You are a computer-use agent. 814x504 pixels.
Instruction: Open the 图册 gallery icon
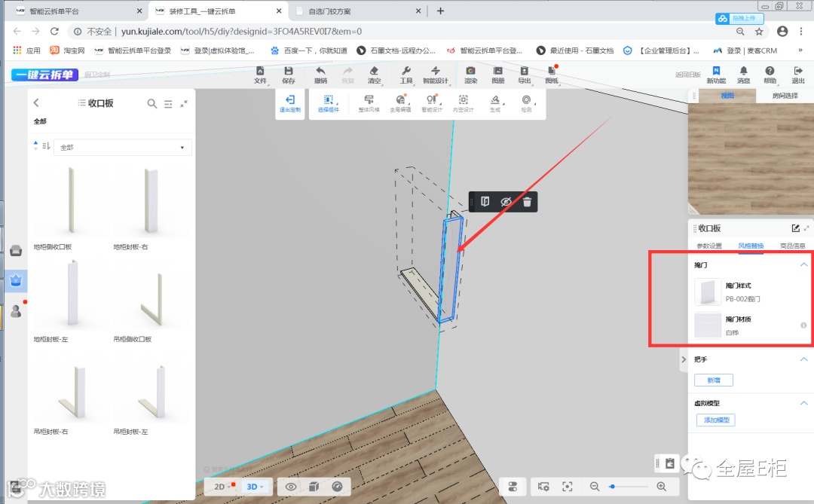point(498,75)
